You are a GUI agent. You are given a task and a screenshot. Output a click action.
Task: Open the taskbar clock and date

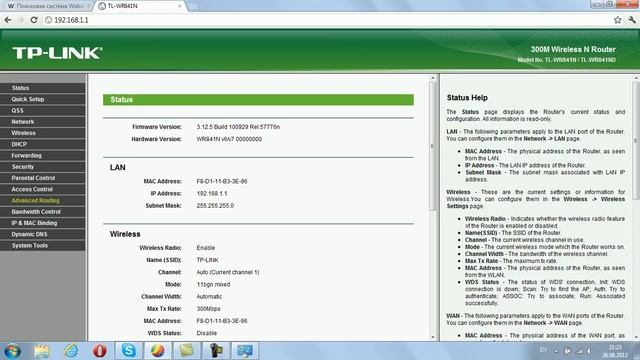[615, 351]
